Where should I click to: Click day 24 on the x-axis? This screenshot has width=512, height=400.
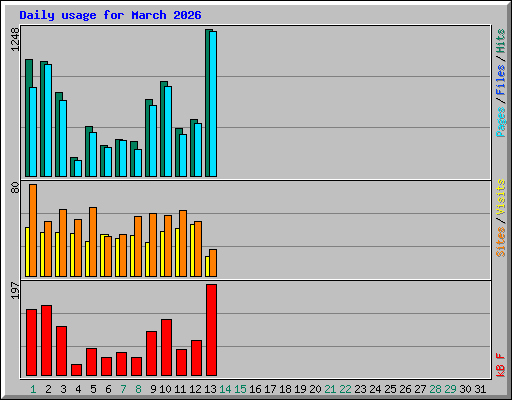[375, 389]
